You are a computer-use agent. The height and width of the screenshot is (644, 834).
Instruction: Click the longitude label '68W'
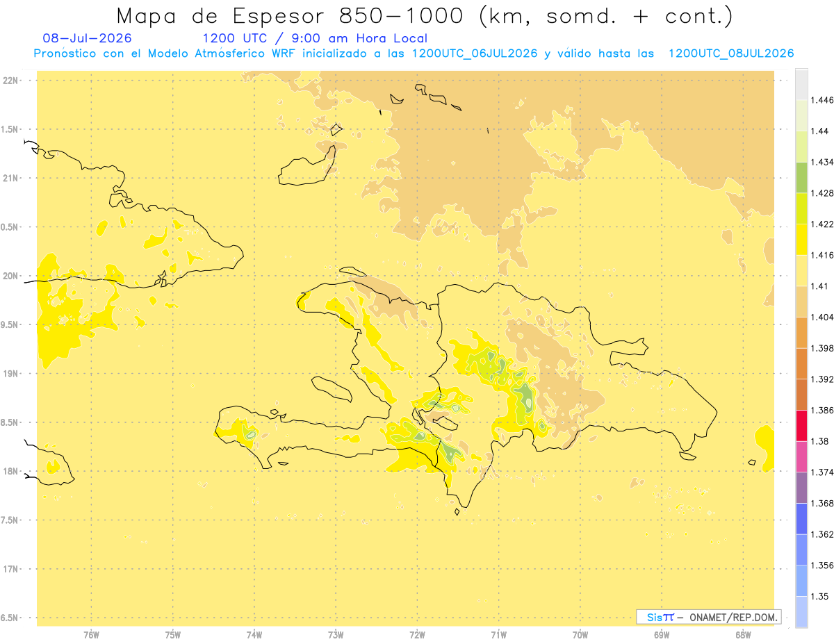click(743, 634)
